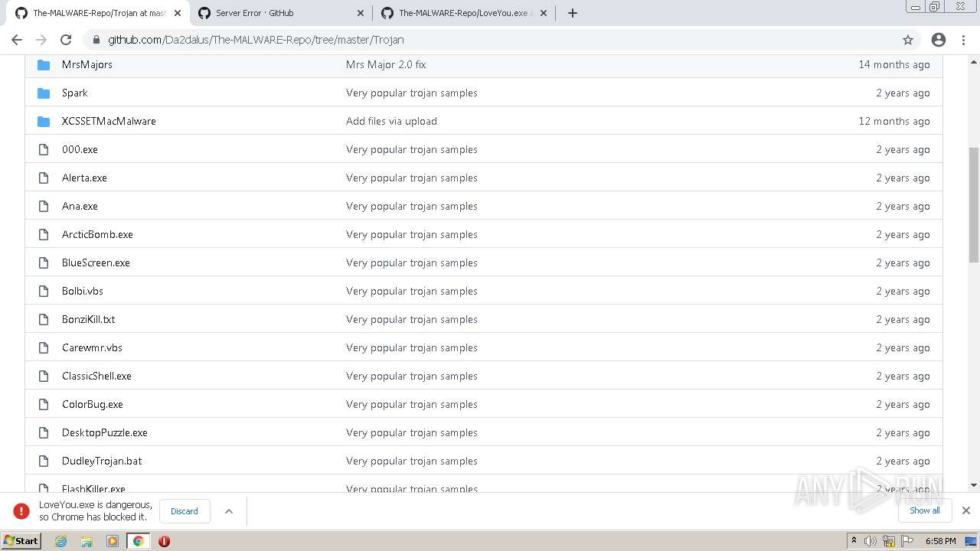Open the media player taskbar icon
980x551 pixels.
(113, 541)
